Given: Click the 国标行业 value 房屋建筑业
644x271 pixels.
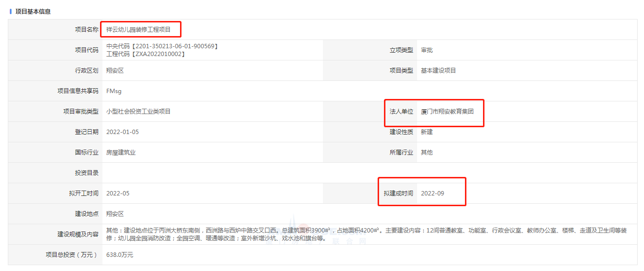Looking at the screenshot, I should [x=121, y=153].
